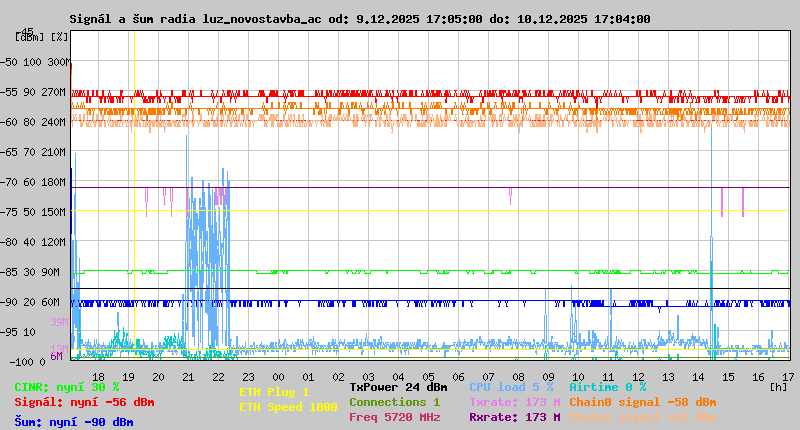
Task: Click the Connections 1 legend label
Action: [x=394, y=402]
